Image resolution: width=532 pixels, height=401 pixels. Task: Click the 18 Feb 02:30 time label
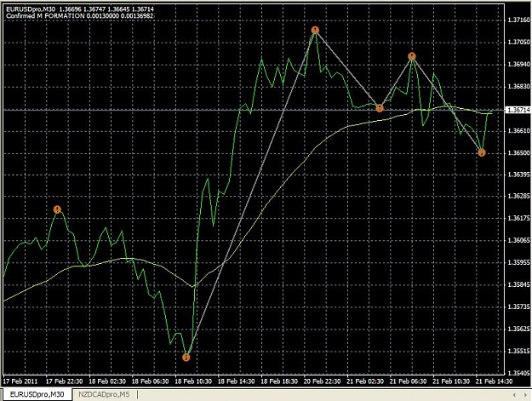pyautogui.click(x=107, y=381)
